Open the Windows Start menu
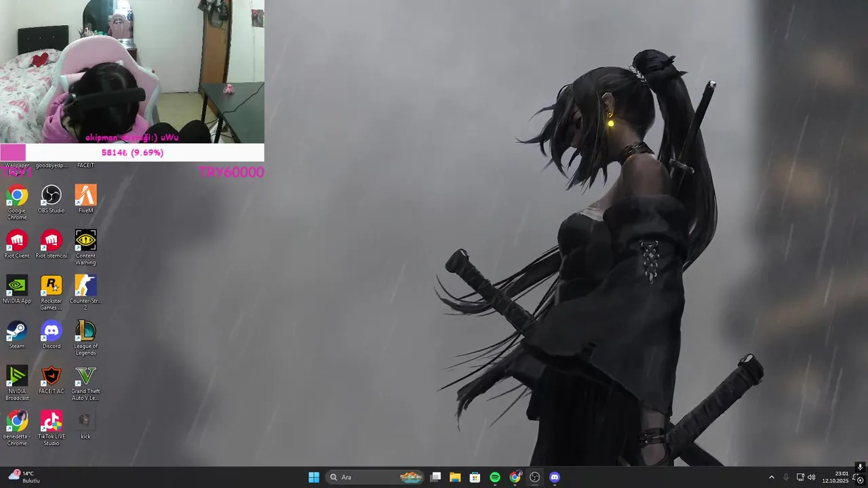 [314, 477]
